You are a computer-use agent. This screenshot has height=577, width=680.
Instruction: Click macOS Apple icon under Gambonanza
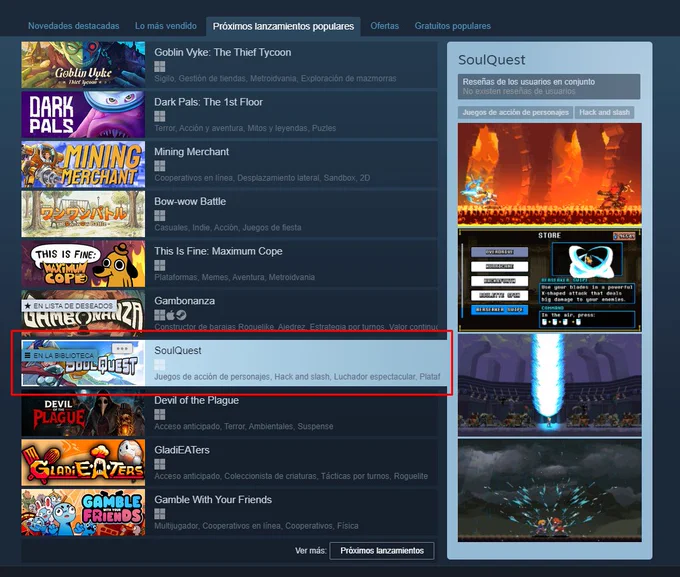click(170, 315)
